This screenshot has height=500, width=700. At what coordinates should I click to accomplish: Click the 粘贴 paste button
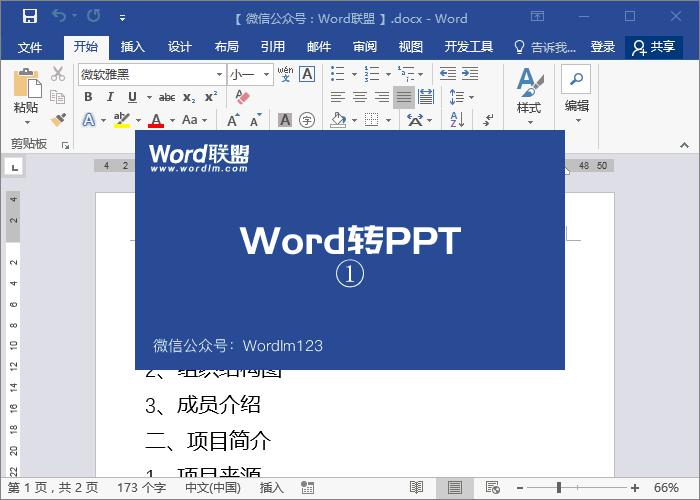tap(26, 96)
